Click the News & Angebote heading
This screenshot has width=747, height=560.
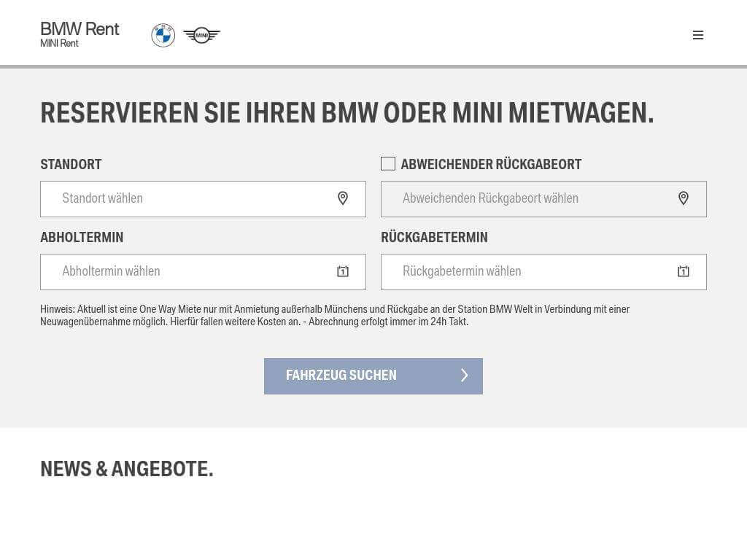coord(127,469)
